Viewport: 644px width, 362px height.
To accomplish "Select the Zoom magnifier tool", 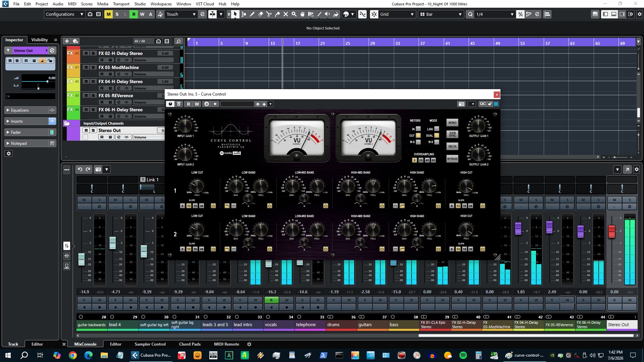I will click(294, 14).
